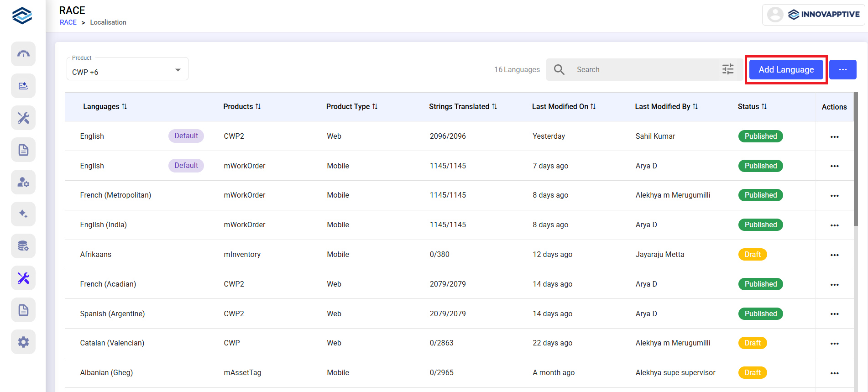The image size is (868, 392).
Task: Click the Innovapptive logo at top left
Action: (x=22, y=16)
